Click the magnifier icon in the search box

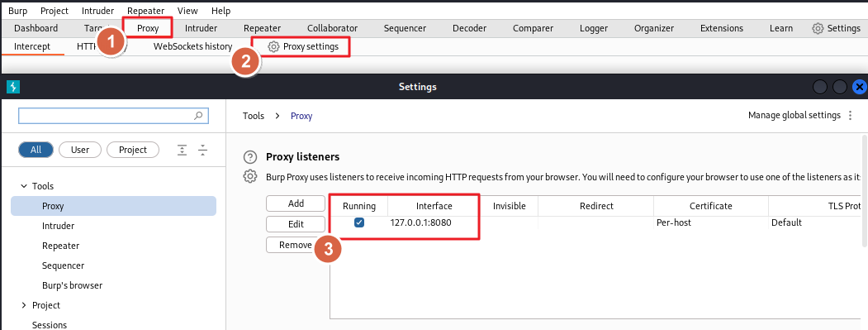tap(198, 116)
